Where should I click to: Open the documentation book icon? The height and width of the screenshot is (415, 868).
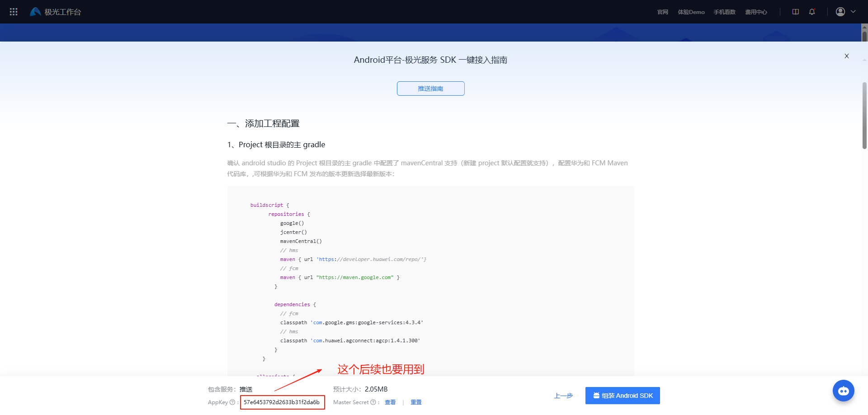tap(796, 12)
